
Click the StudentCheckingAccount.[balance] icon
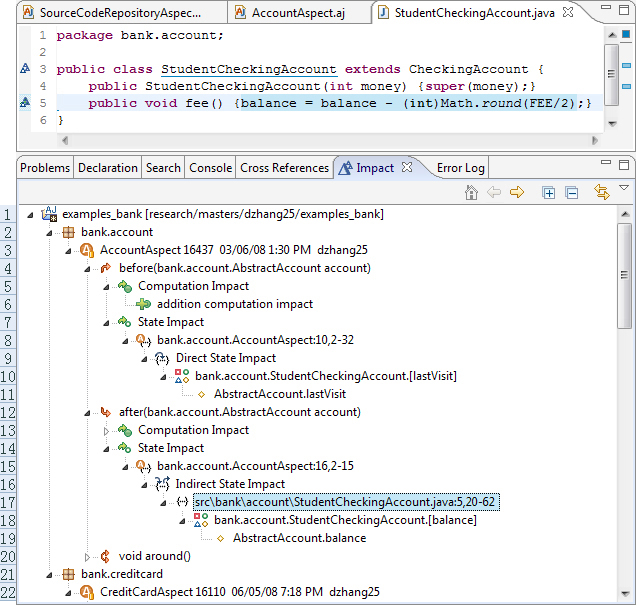201,520
